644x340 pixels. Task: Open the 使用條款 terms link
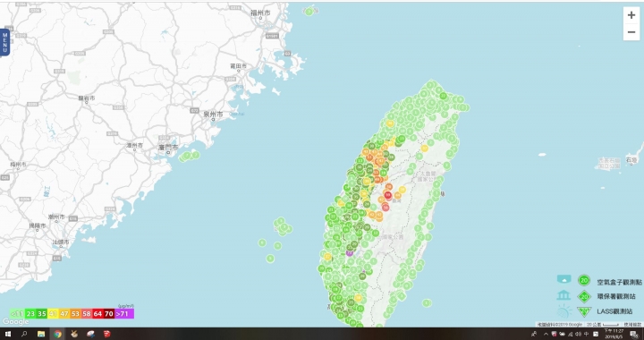(632, 325)
